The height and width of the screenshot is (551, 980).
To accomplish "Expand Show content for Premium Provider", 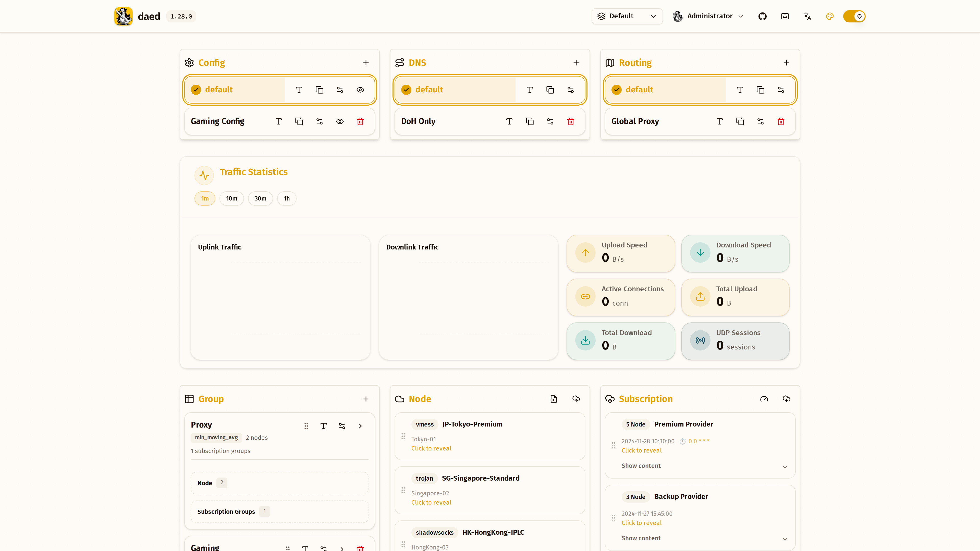I will (x=705, y=466).
